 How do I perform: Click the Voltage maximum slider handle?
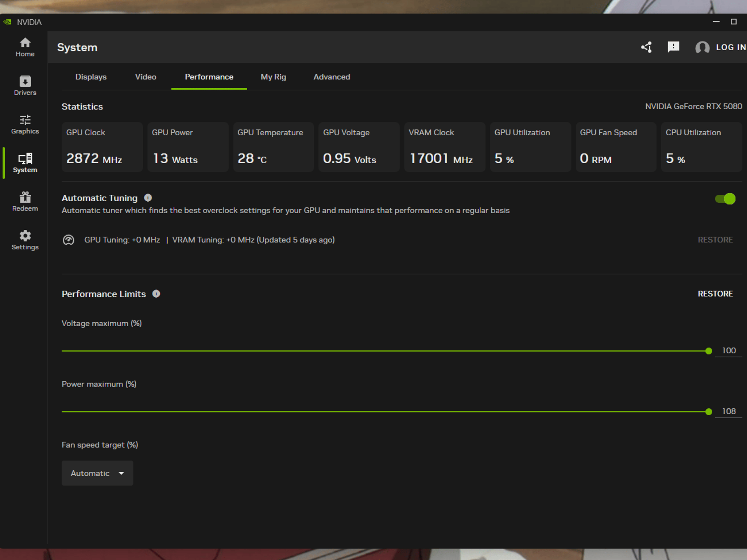tap(709, 351)
